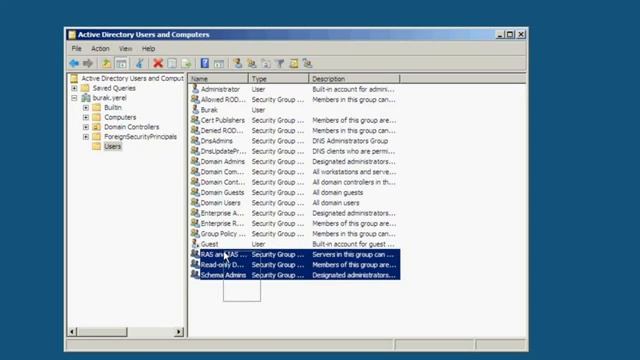Toggle the console tree pane icon

[121, 63]
